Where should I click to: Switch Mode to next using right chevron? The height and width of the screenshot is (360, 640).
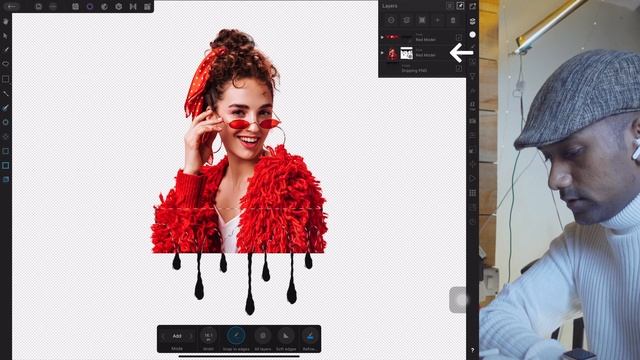click(x=191, y=336)
